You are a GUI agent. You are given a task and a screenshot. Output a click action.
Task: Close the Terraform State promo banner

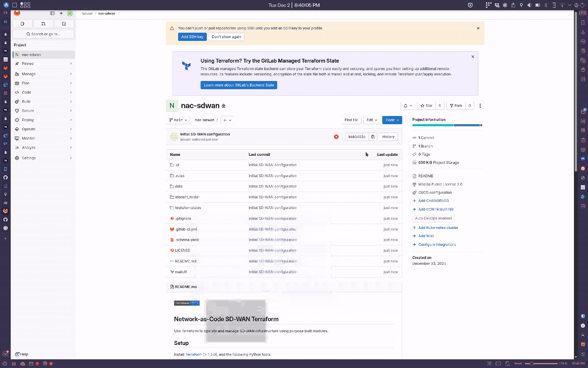tap(473, 57)
